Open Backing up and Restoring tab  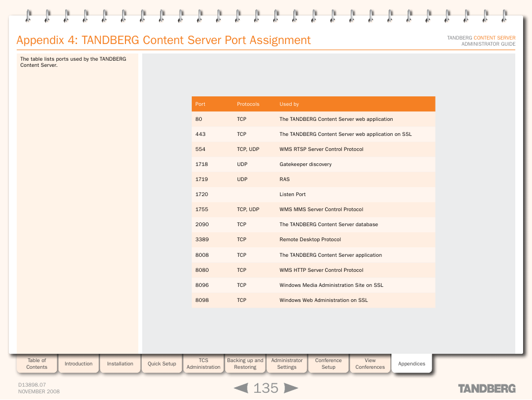[245, 363]
